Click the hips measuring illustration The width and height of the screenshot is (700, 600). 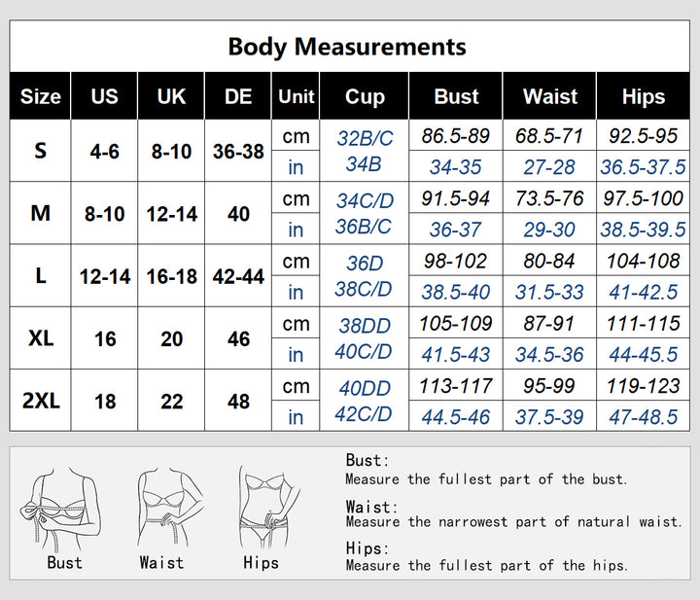(261, 506)
